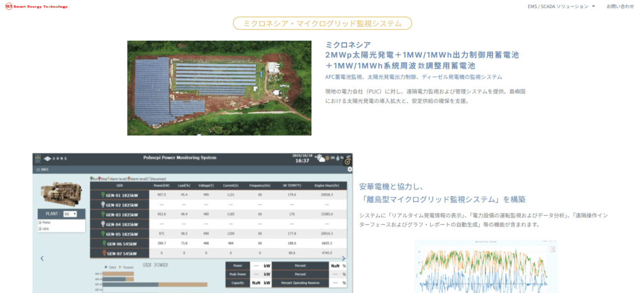The width and height of the screenshot is (644, 293).
Task: Go to previous slide with left arrow
Action: [x=42, y=258]
